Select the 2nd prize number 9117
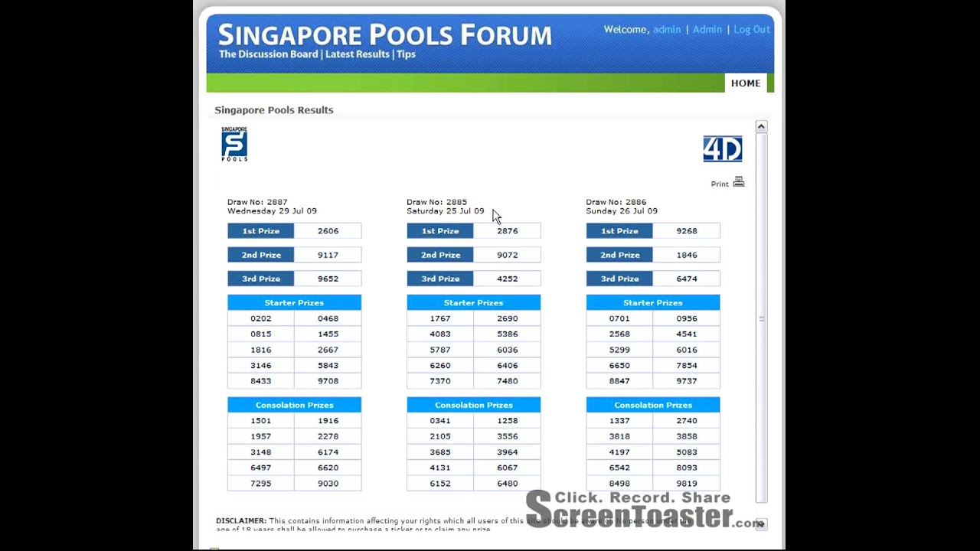980x551 pixels. tap(328, 255)
